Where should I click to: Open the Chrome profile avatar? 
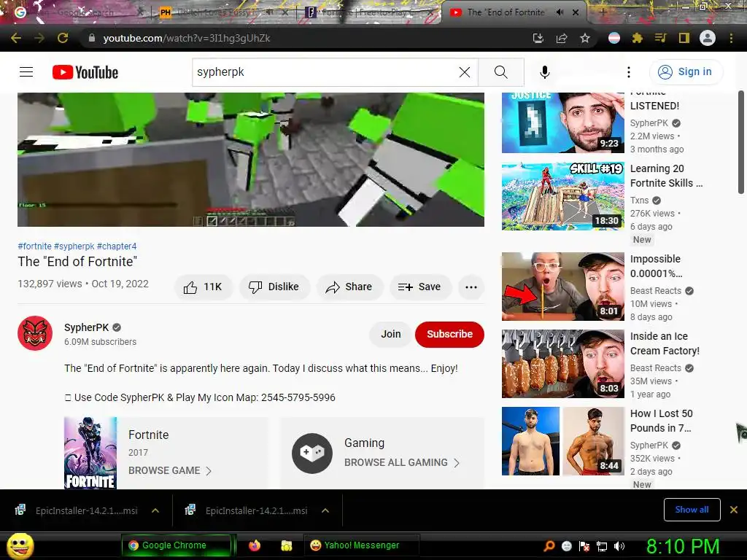click(708, 38)
